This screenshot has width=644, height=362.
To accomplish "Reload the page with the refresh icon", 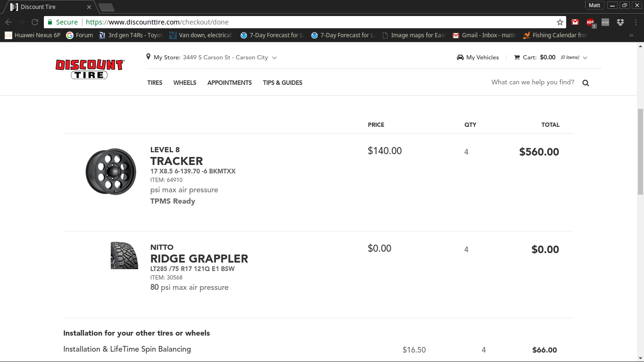I will click(35, 22).
